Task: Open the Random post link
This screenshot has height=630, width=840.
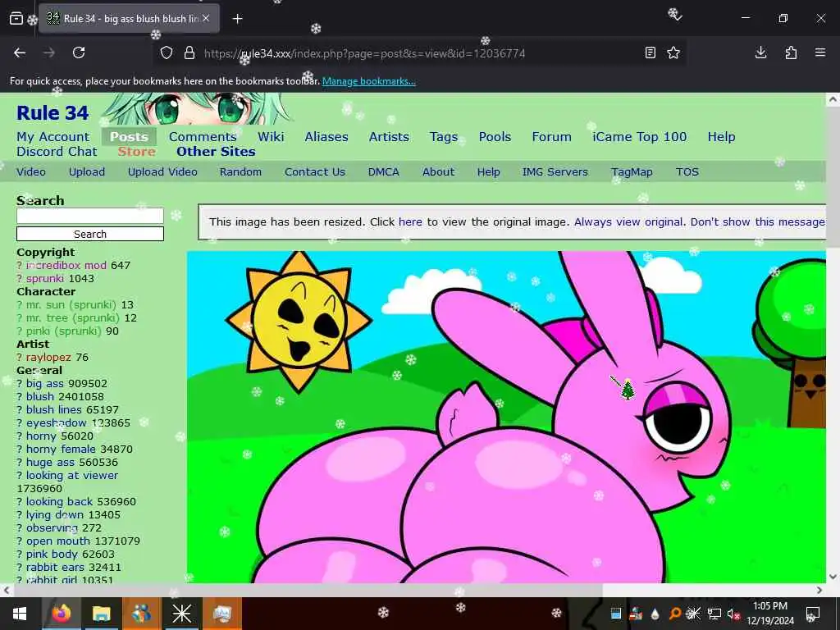Action: pos(240,172)
